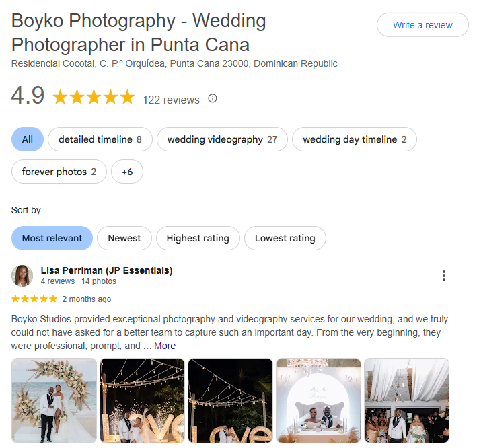Click the Boyko Photography business title
The image size is (479, 448).
139,33
